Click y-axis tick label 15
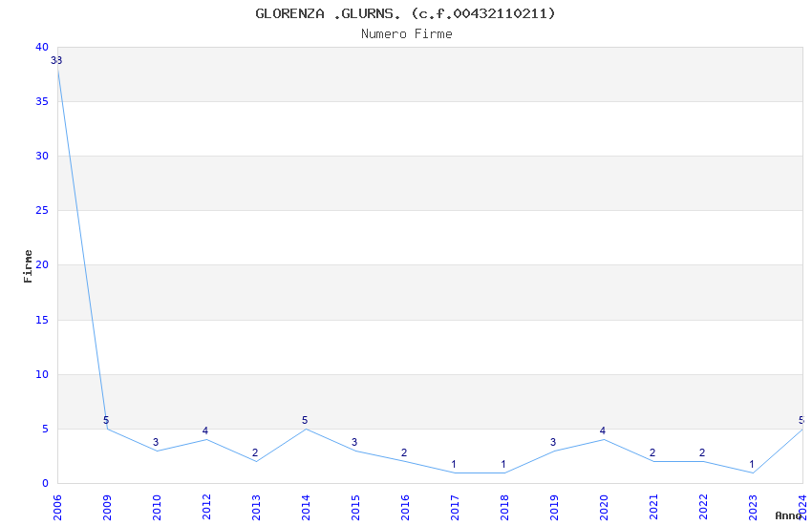Screen dimensions: 812x525 [x=42, y=320]
